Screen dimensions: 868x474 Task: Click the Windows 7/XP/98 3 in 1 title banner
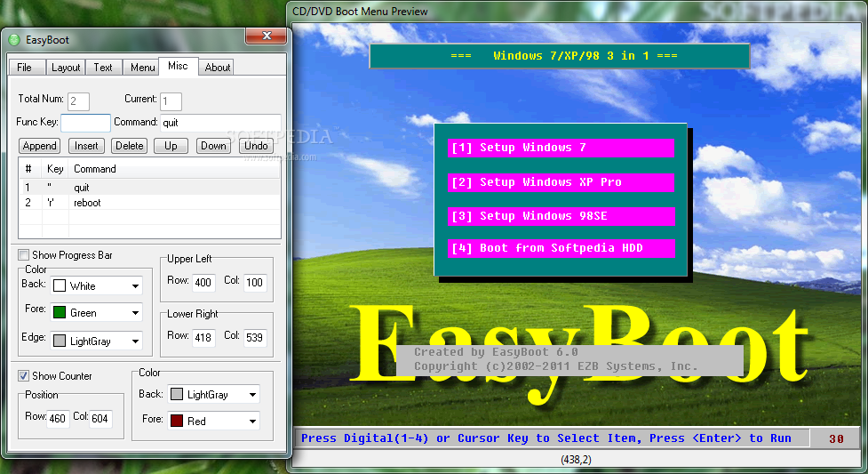560,55
